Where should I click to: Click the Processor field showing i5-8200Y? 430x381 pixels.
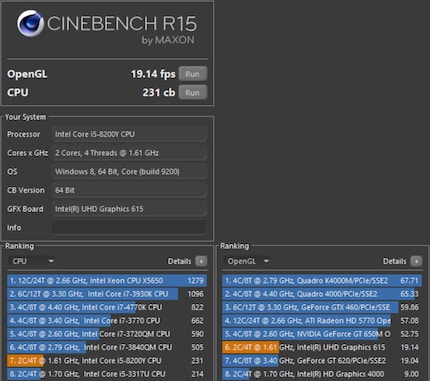(x=129, y=134)
